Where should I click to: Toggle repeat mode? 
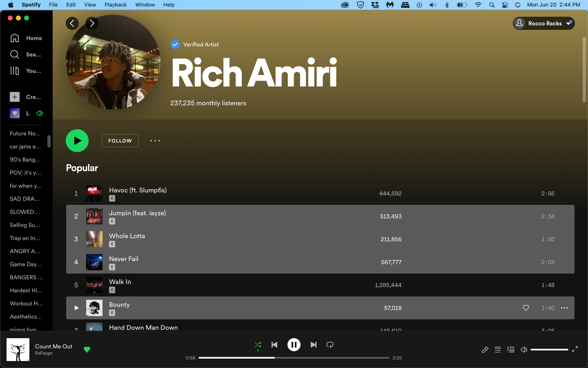point(330,345)
